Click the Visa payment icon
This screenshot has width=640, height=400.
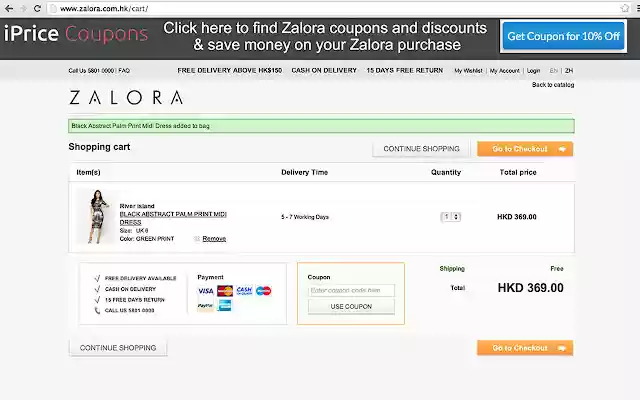click(x=205, y=291)
